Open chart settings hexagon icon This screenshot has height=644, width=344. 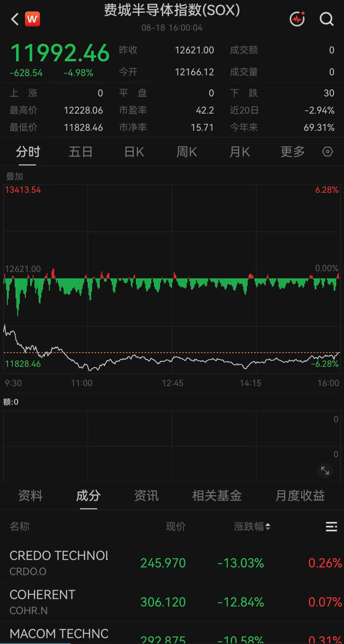(x=328, y=152)
